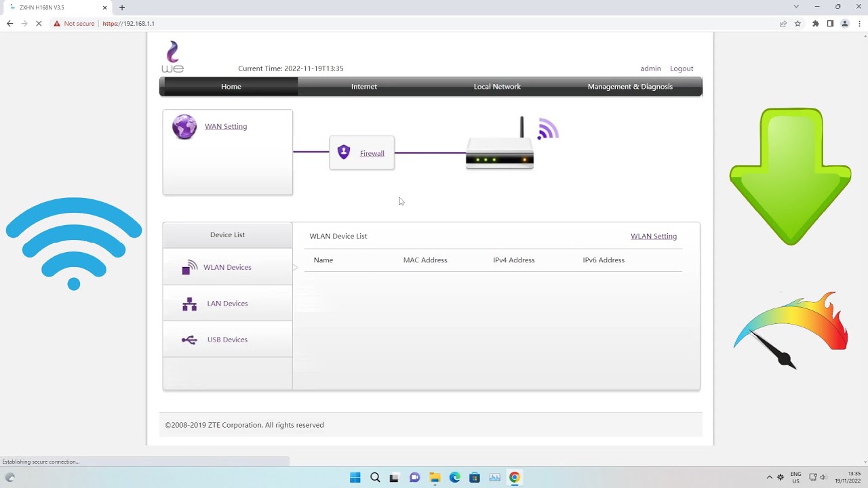Click the LAN Devices network icon

click(190, 304)
